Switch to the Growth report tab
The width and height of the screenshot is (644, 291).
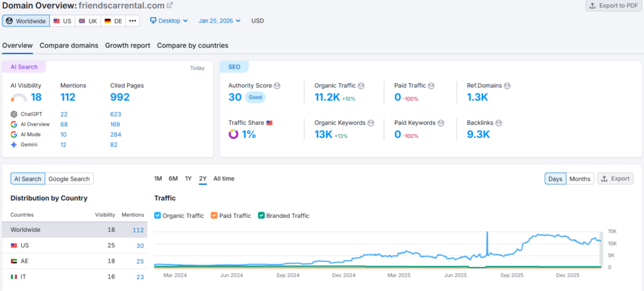pyautogui.click(x=127, y=45)
